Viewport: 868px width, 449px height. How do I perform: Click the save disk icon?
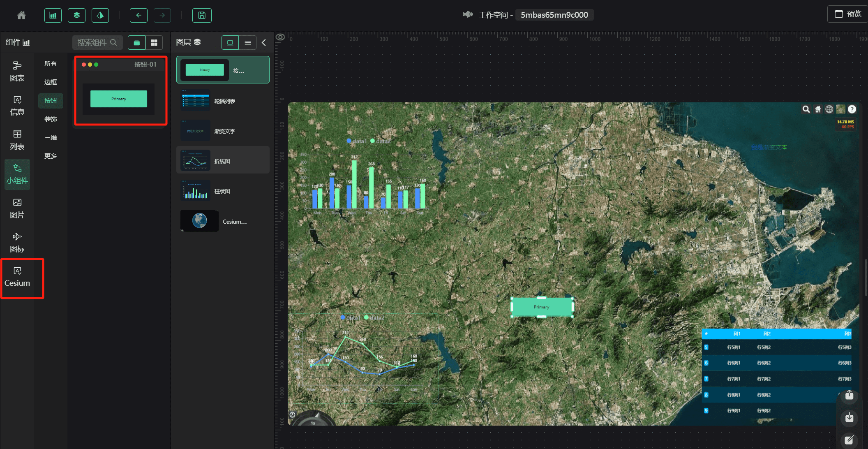[202, 15]
